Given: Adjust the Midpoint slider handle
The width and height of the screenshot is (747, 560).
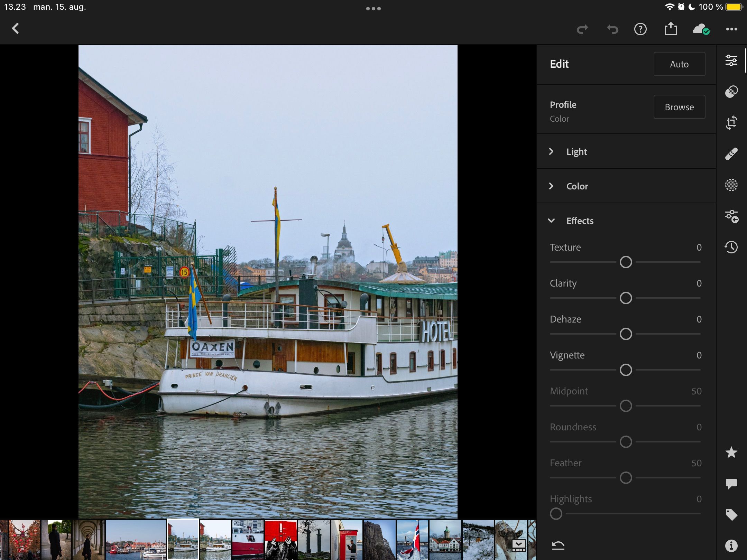Looking at the screenshot, I should tap(626, 406).
